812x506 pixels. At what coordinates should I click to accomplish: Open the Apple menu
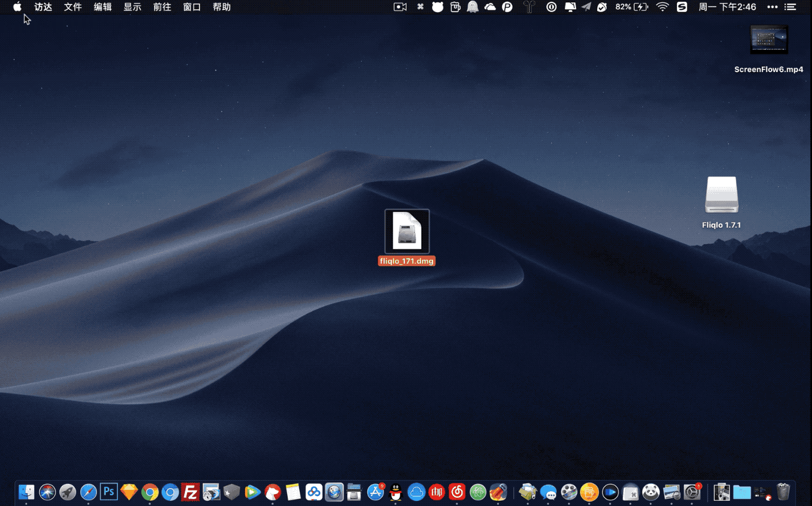coord(17,7)
